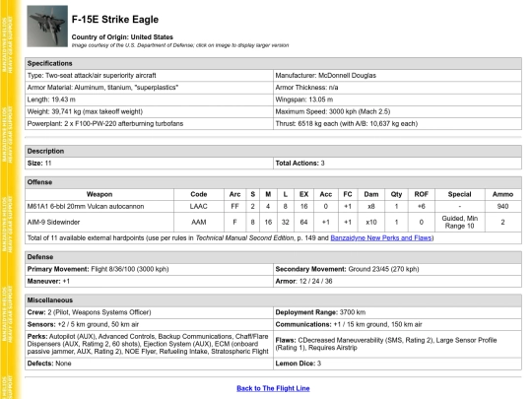The height and width of the screenshot is (399, 532).
Task: Go Back to The Flight Line
Action: 273,388
